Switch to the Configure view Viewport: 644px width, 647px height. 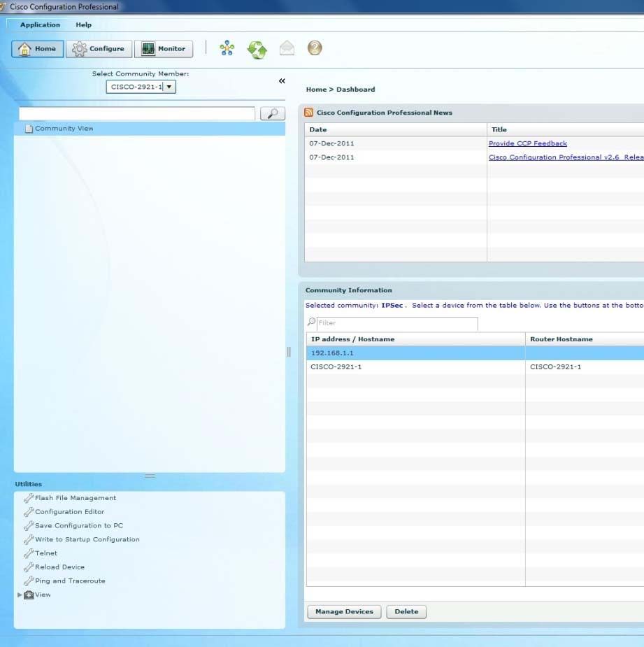point(99,49)
